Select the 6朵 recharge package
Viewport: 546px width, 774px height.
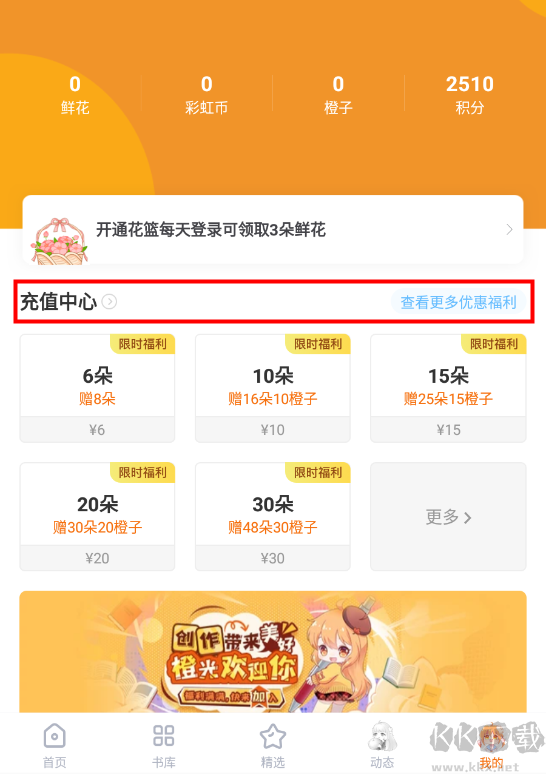click(x=97, y=388)
